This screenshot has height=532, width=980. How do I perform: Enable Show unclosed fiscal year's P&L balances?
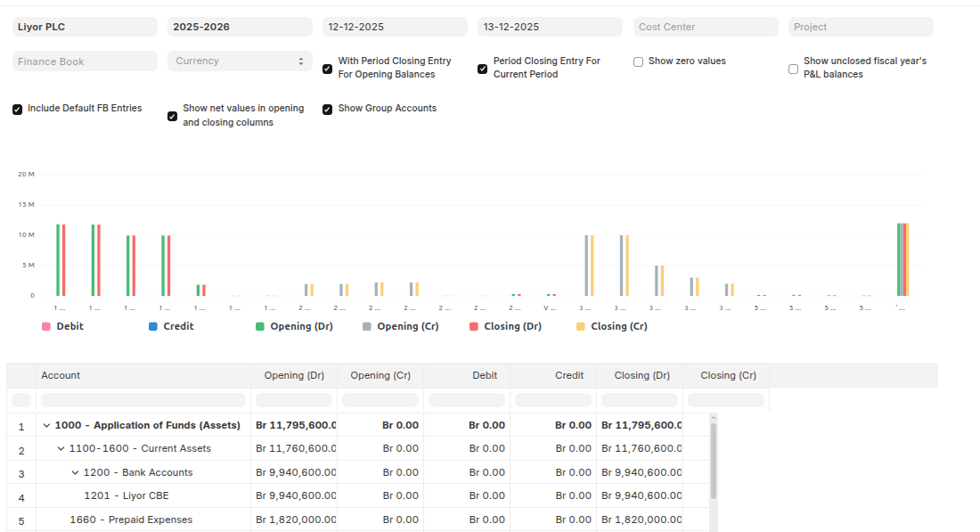[x=793, y=69]
